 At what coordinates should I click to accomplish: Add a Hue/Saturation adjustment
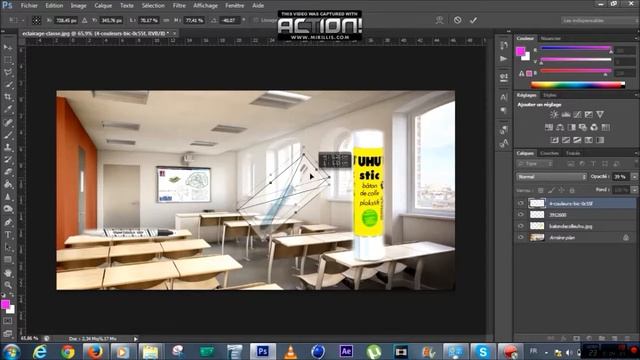click(549, 127)
